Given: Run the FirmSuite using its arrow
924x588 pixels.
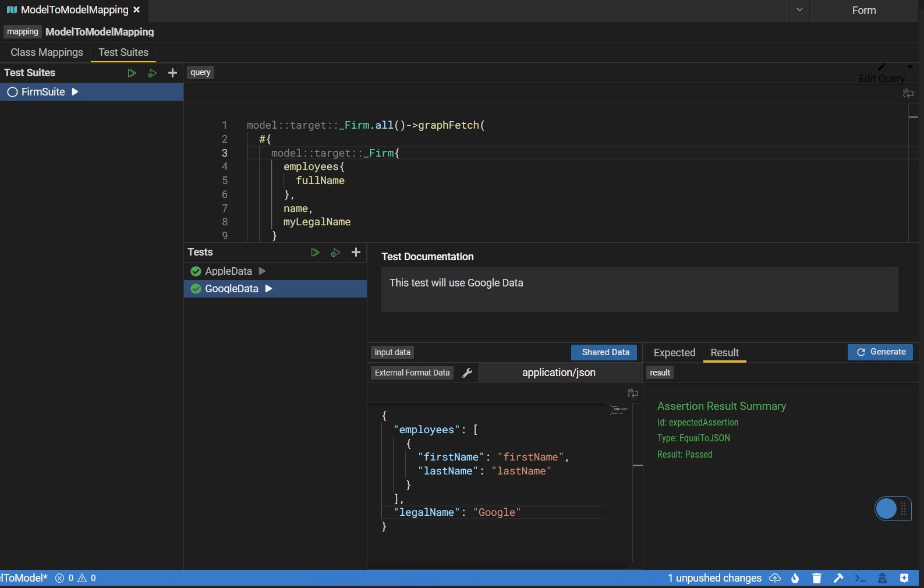Looking at the screenshot, I should pos(75,92).
